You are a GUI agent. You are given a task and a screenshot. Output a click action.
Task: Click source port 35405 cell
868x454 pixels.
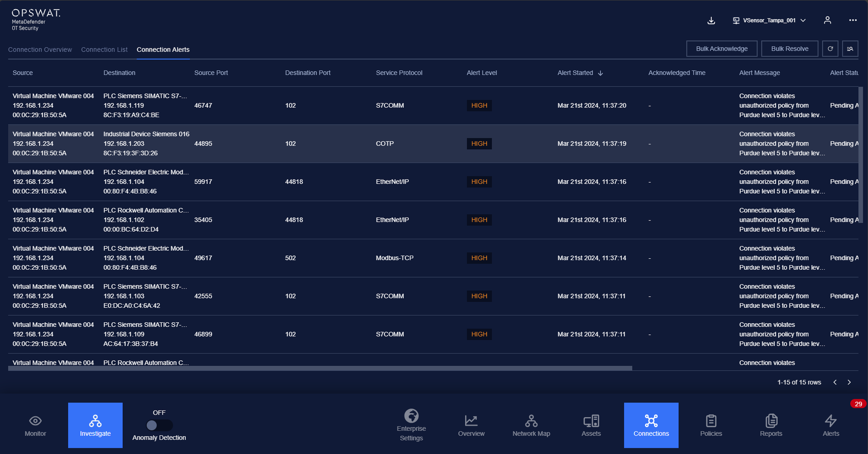[203, 220]
